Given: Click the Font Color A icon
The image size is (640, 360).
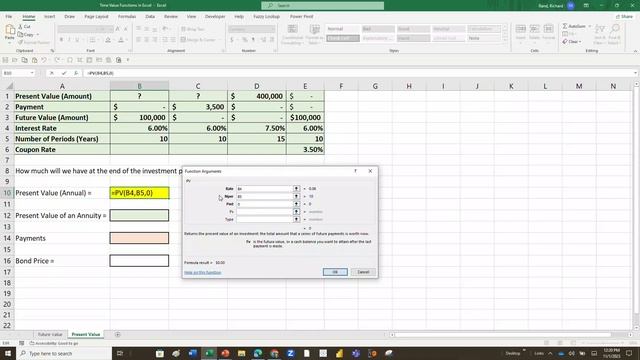Looking at the screenshot, I should click(x=121, y=40).
